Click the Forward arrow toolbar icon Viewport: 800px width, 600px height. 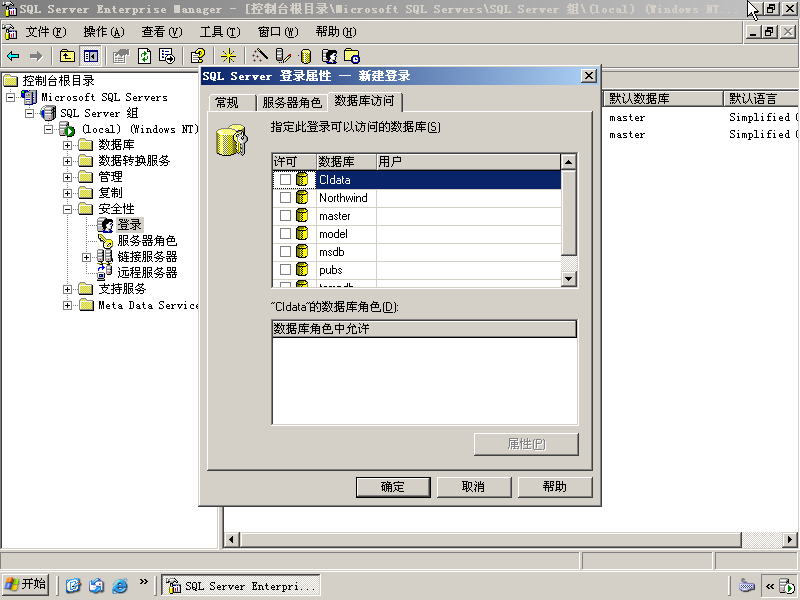36,56
